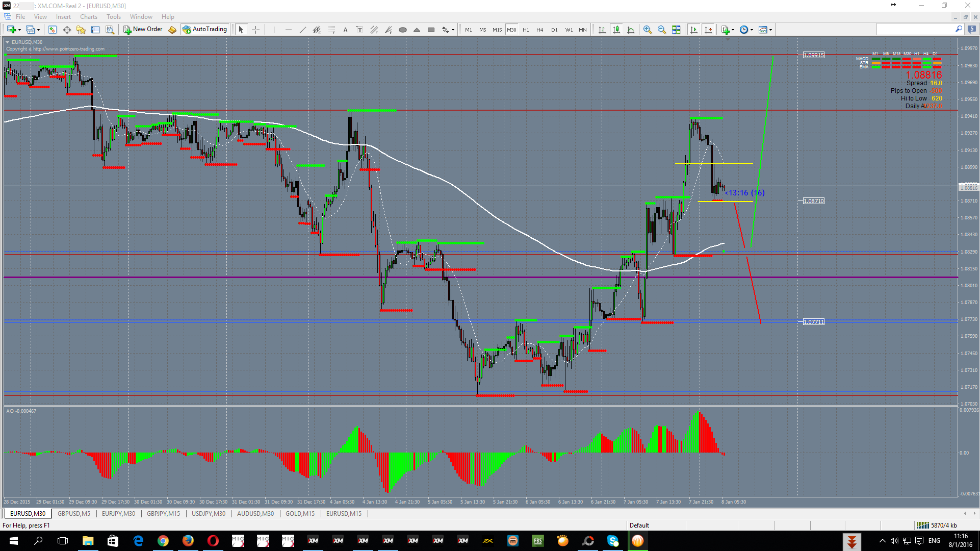Screen dimensions: 980x551
Task: Select the Crosshair tool
Action: pos(255,30)
